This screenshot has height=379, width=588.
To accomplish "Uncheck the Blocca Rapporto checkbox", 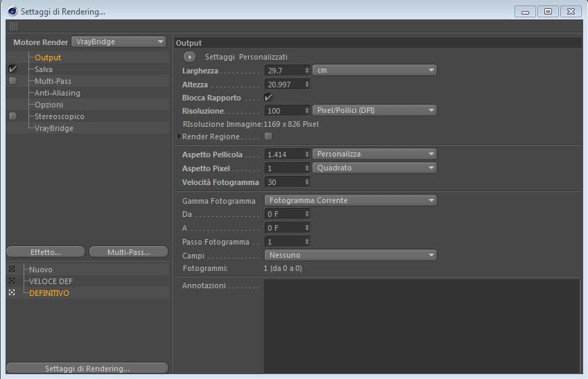I will [268, 97].
